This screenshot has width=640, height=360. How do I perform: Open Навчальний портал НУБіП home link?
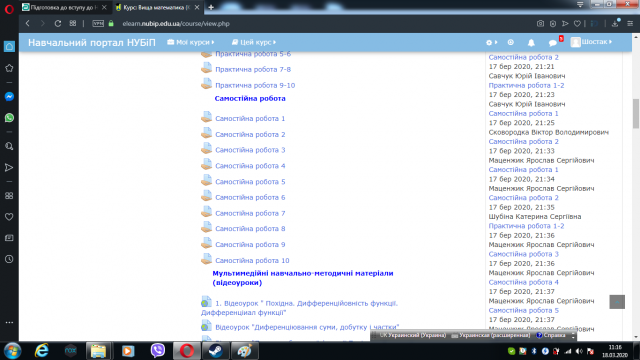(91, 42)
